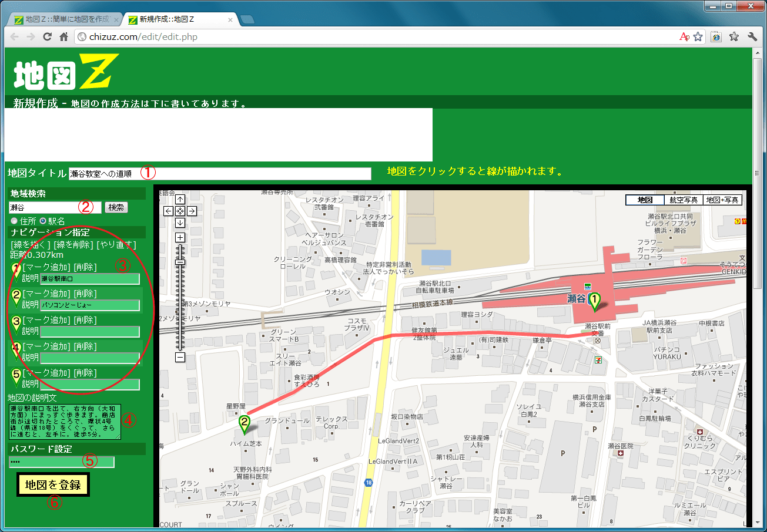Pan the map left with the arrow
This screenshot has height=532, width=767.
coord(168,211)
